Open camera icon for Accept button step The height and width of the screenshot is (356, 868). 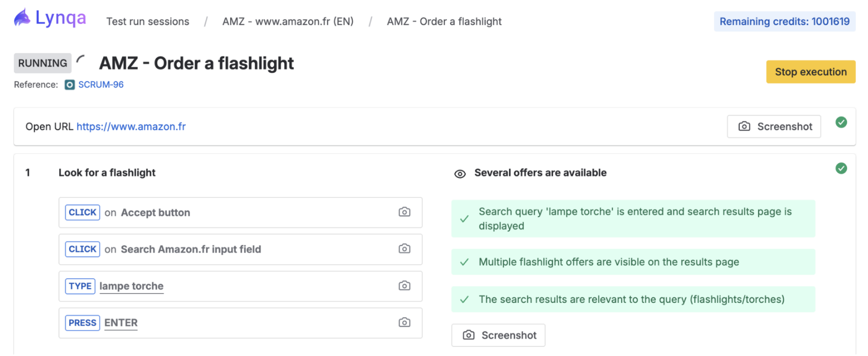point(404,212)
